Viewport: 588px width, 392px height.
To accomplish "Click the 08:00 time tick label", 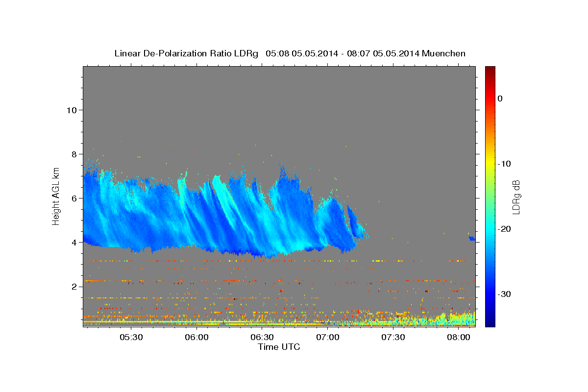I will (x=459, y=338).
